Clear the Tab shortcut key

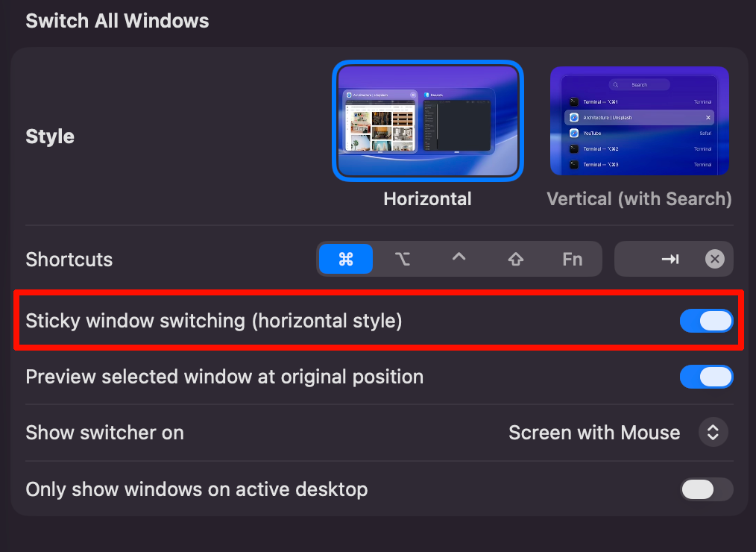[714, 259]
